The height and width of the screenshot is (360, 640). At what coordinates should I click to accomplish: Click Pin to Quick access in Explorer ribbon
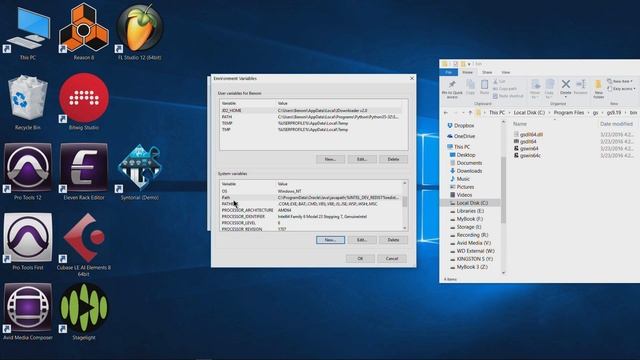[x=452, y=89]
